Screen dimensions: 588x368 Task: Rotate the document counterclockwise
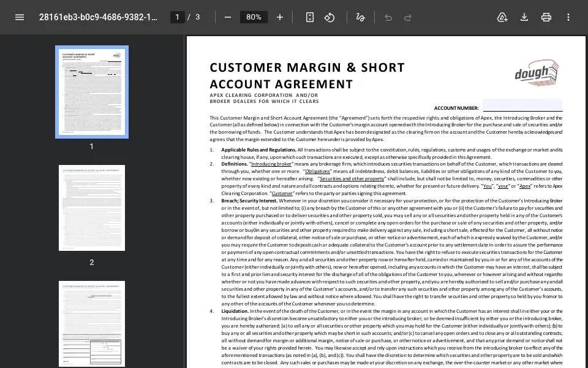pyautogui.click(x=330, y=17)
